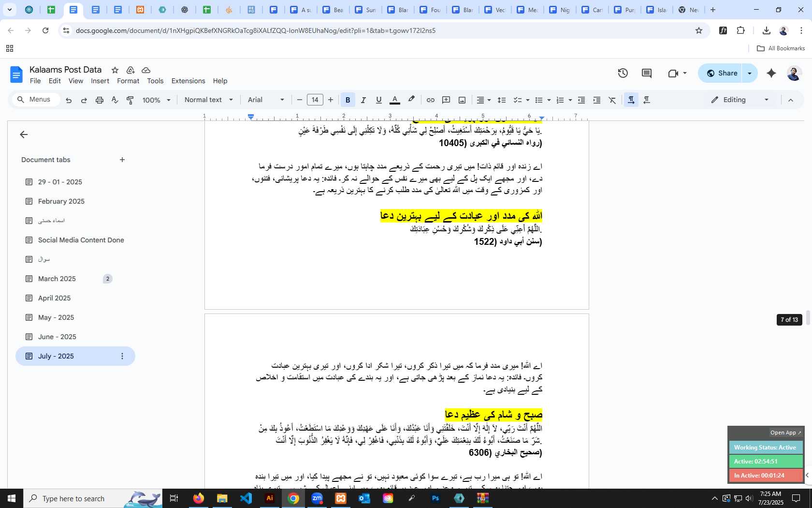The image size is (812, 508).
Task: Decrease font size with minus button
Action: pos(300,100)
